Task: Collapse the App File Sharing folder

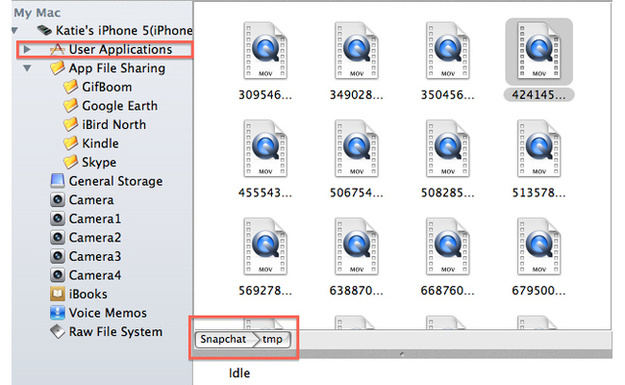Action: click(27, 68)
